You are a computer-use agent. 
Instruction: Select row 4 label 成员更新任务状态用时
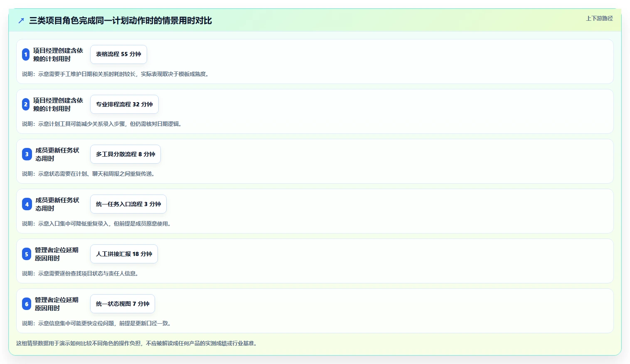[x=57, y=204]
